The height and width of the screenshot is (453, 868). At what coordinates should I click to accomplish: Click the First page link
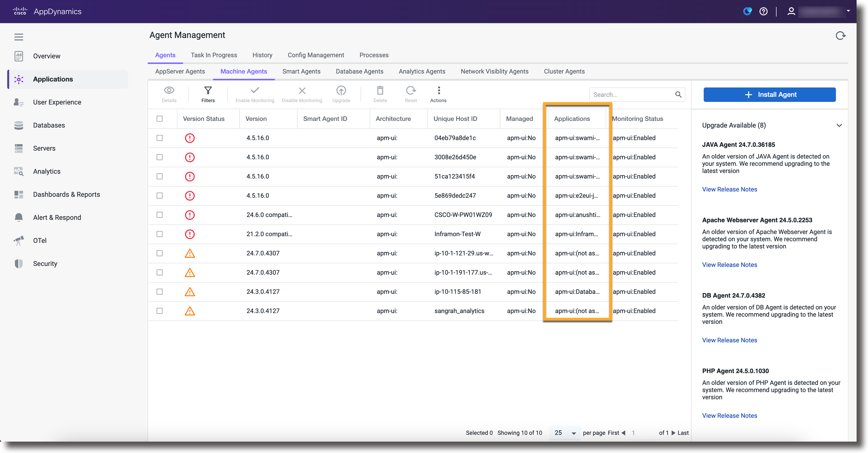[x=613, y=433]
